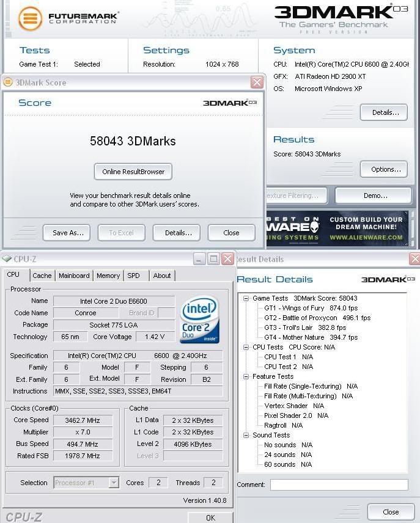Screen dimensions: 420x523
Task: Click OK in the CPU-Z window
Action: tap(210, 518)
